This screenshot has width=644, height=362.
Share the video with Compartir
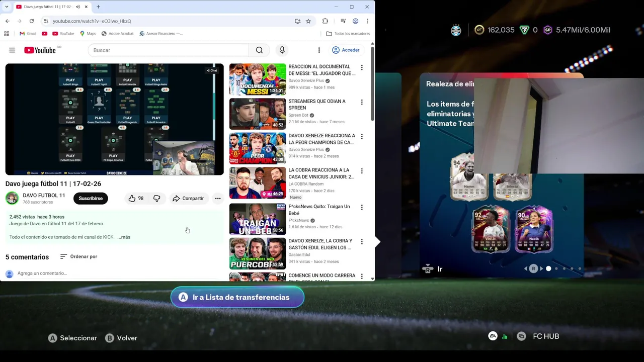pyautogui.click(x=188, y=198)
